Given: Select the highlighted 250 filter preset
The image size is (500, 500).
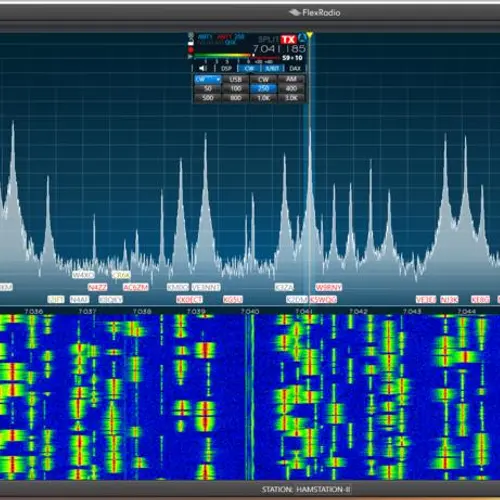Looking at the screenshot, I should [263, 89].
